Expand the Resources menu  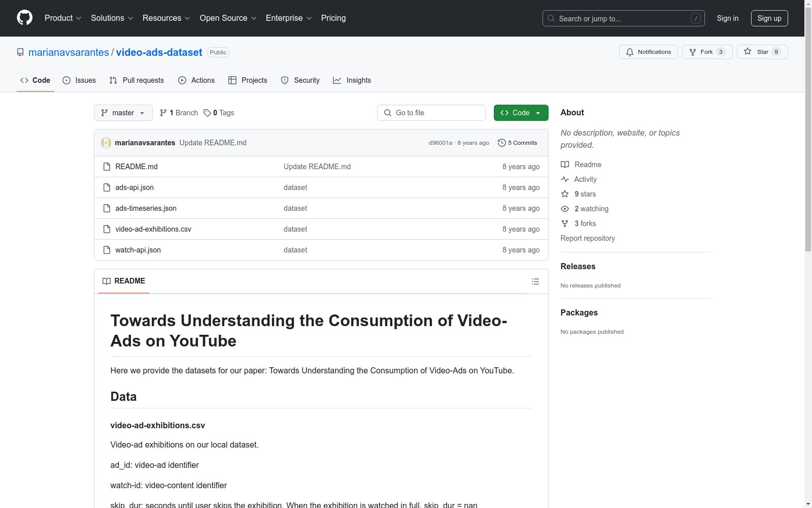[x=166, y=18]
